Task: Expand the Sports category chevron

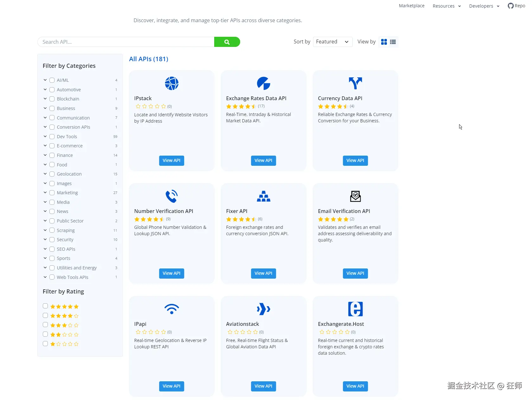Action: (x=45, y=258)
